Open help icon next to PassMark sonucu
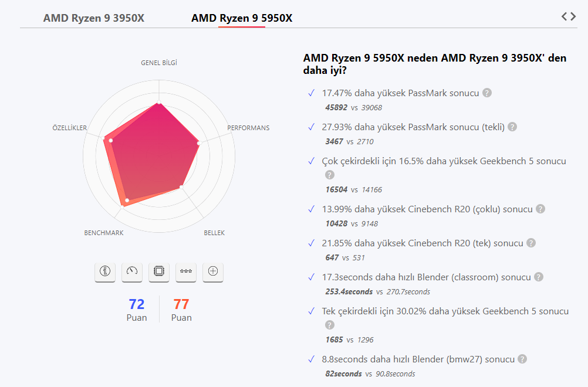Image resolution: width=588 pixels, height=387 pixels. tap(486, 93)
